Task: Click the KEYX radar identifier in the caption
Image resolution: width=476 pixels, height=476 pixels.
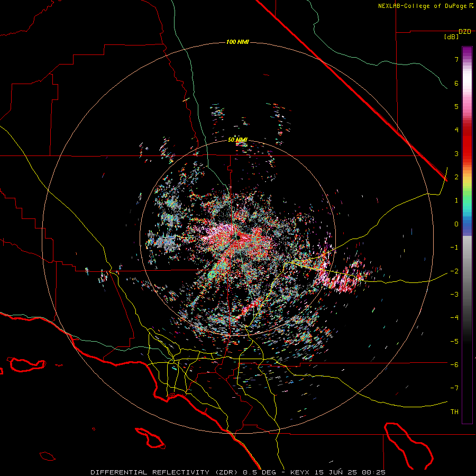Action: coord(300,472)
